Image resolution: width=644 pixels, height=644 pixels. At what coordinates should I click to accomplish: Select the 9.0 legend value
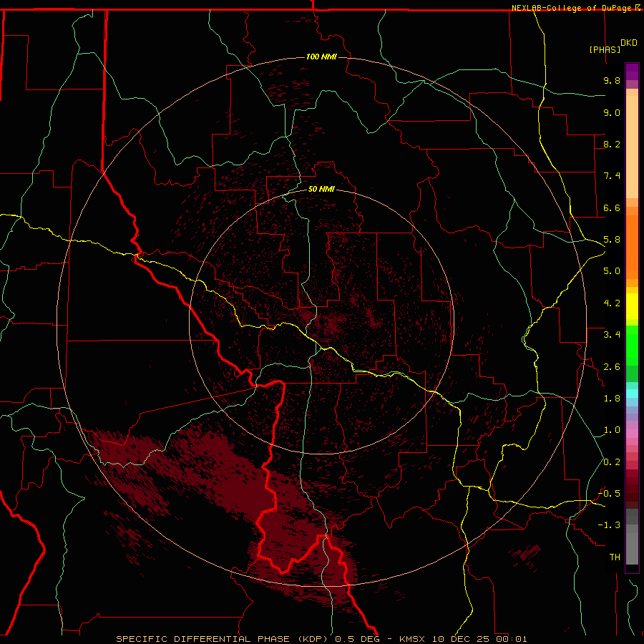pyautogui.click(x=612, y=113)
